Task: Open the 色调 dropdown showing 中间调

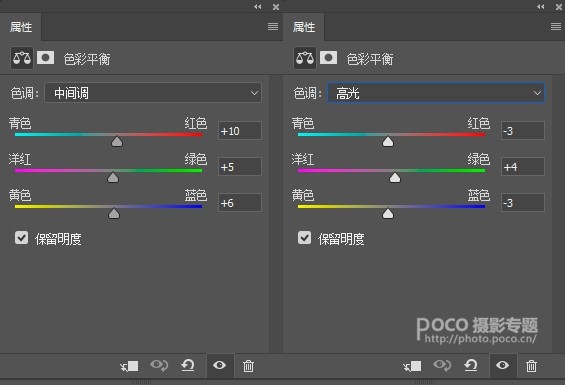Action: pos(153,93)
